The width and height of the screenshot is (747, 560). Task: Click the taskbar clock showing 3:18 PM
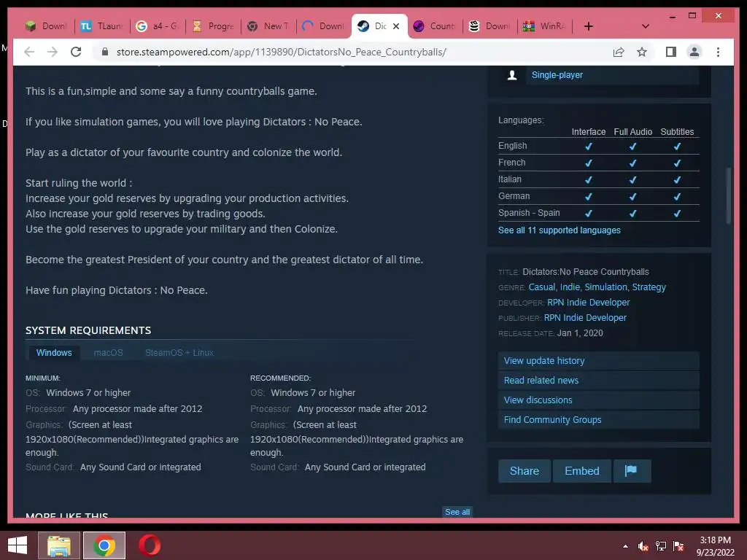(715, 546)
